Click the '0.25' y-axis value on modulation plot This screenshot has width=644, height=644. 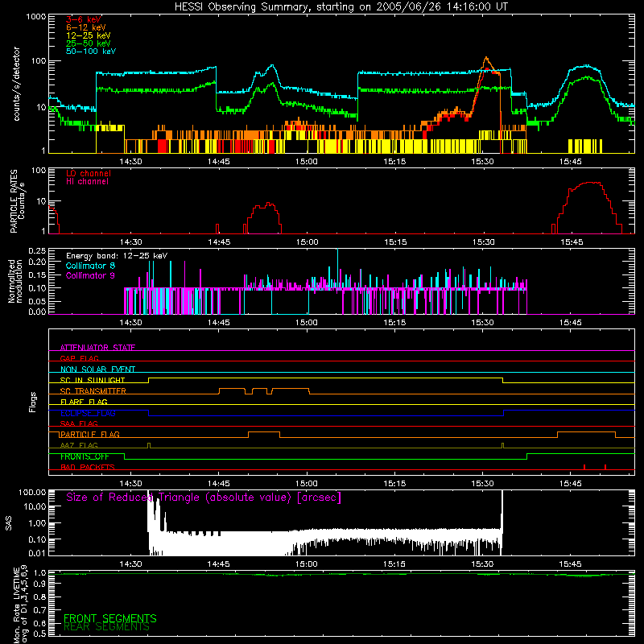(x=37, y=250)
